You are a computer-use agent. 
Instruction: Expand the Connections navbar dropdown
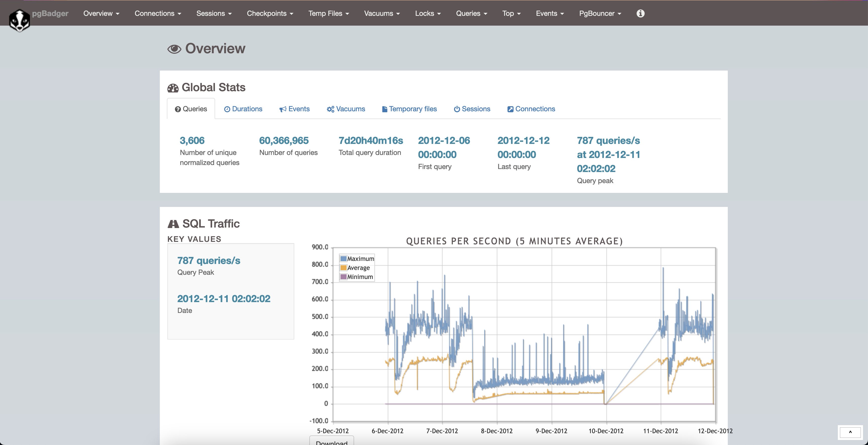(x=158, y=14)
